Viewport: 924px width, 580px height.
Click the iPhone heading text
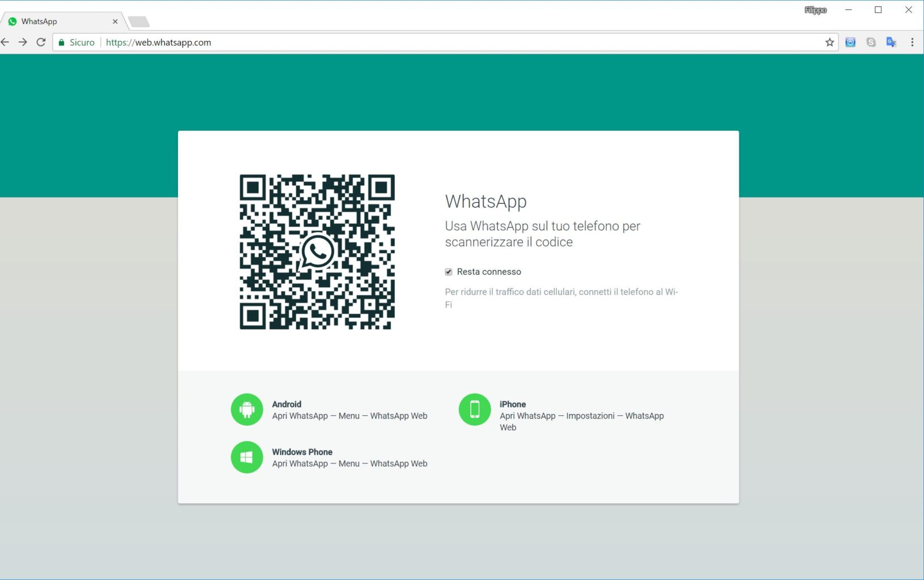pos(513,404)
